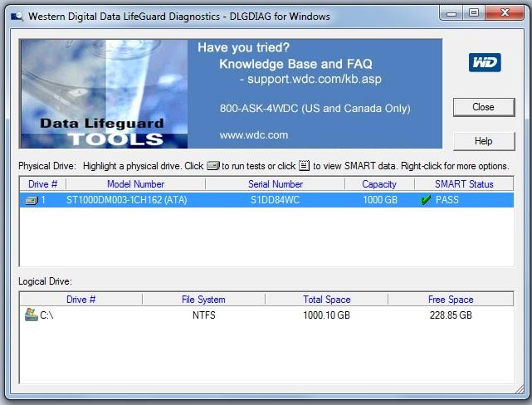Select serial number S1DD84WC
This screenshot has height=405, width=532.
275,200
